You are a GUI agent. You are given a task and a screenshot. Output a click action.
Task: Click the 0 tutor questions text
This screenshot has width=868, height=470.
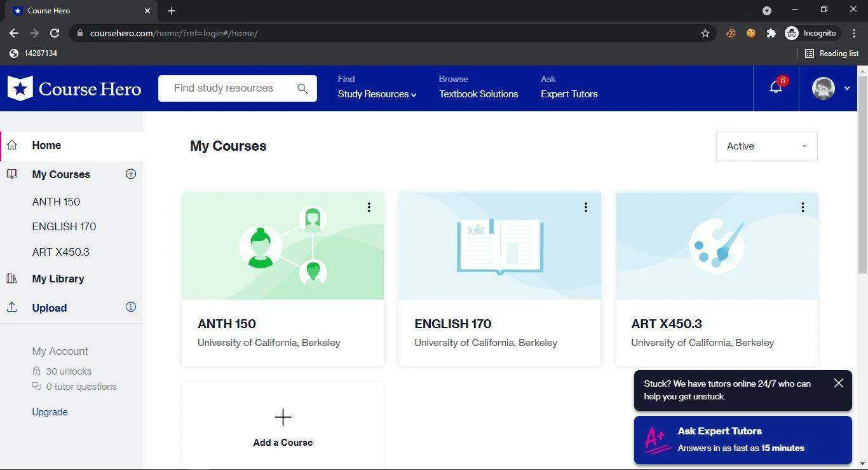(81, 387)
